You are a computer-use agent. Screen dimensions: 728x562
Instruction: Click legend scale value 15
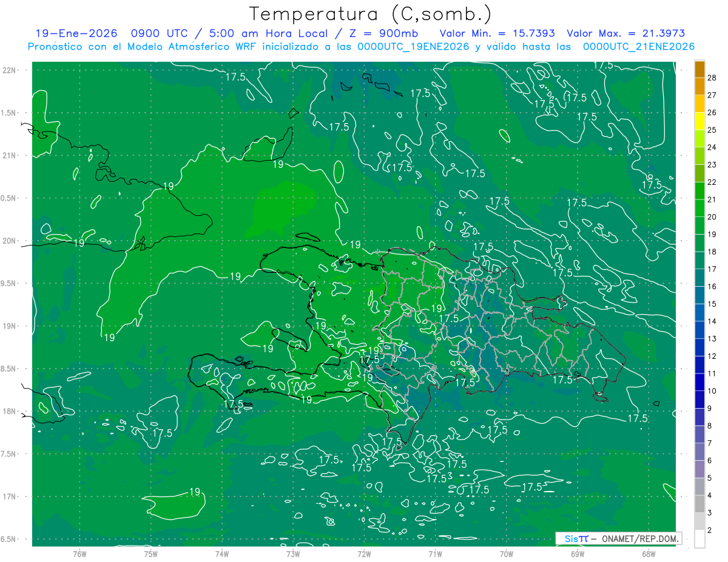coord(712,304)
